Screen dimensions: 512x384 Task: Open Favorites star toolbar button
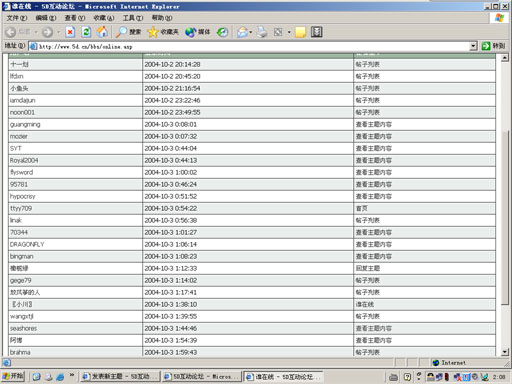[x=153, y=32]
